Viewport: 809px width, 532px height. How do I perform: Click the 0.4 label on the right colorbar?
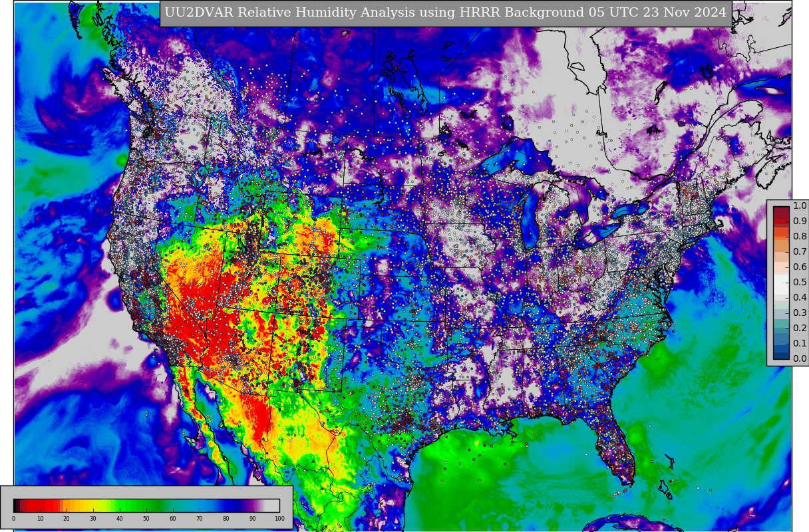[x=800, y=298]
